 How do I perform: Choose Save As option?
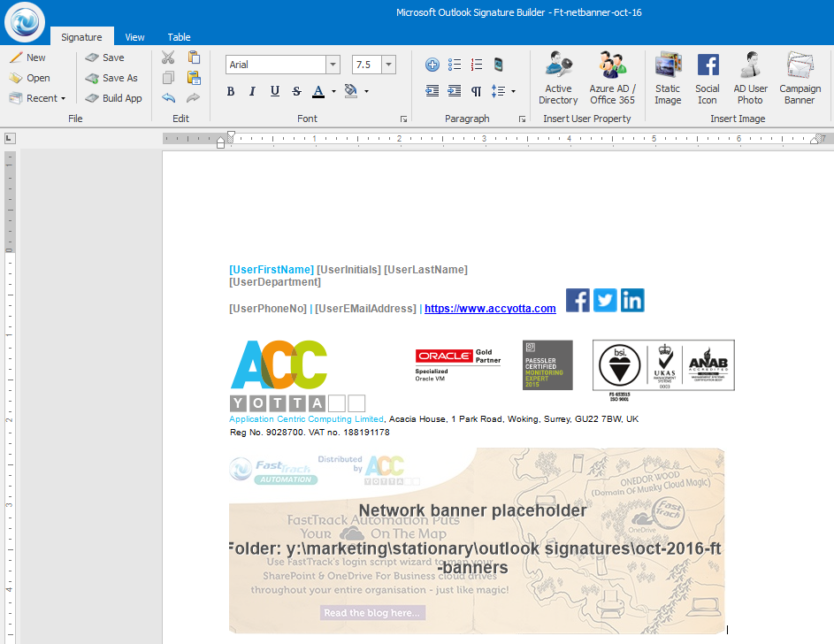[x=111, y=78]
